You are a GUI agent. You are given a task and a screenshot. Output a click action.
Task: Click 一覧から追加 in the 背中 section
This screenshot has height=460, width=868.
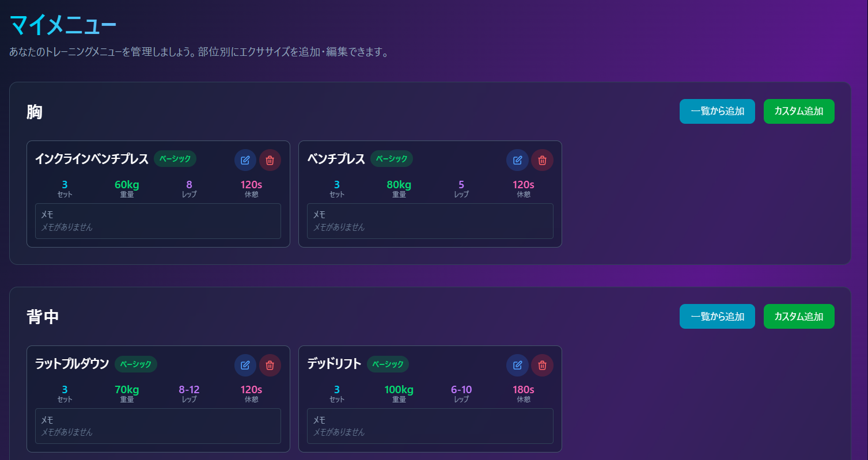click(x=717, y=316)
